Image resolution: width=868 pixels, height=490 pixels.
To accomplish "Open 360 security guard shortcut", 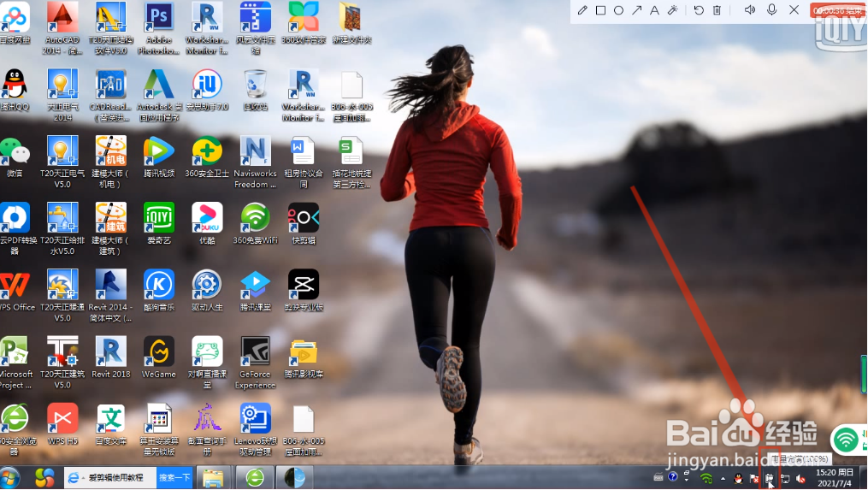I will pyautogui.click(x=207, y=156).
